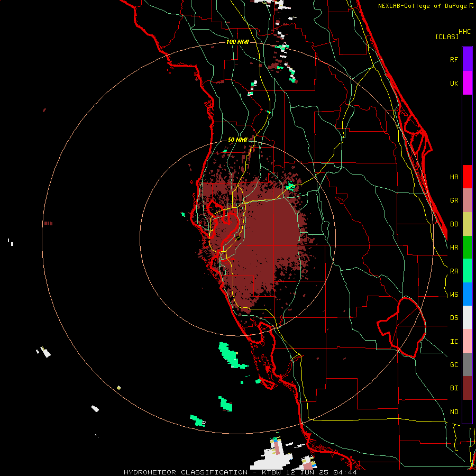Viewport: 476px width, 476px height.
Task: Click the brown BI legend swatch
Action: [467, 388]
